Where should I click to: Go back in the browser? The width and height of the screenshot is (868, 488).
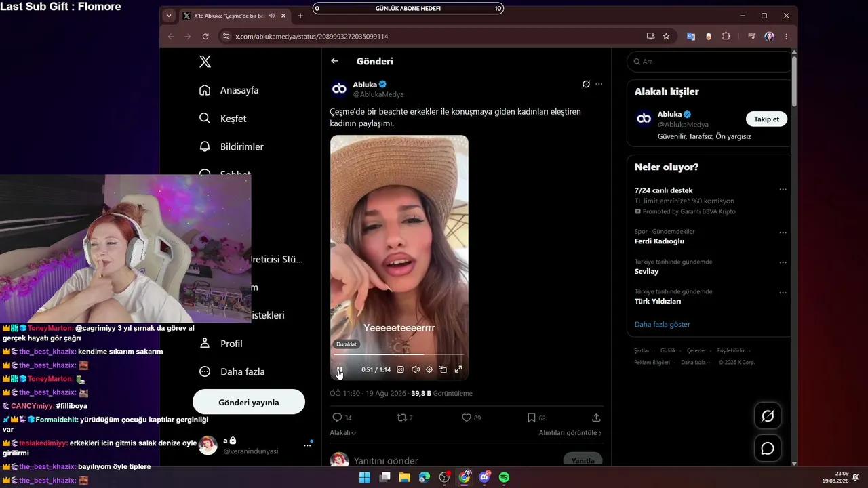171,36
